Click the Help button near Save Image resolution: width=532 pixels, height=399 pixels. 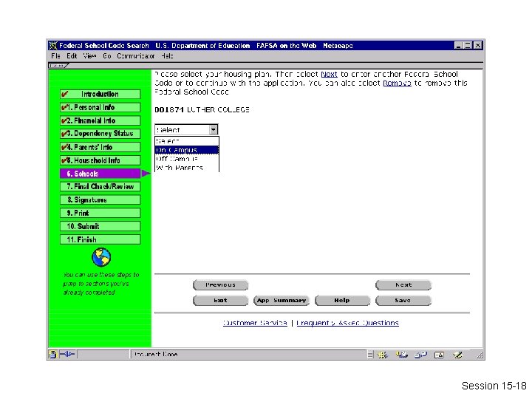click(342, 300)
